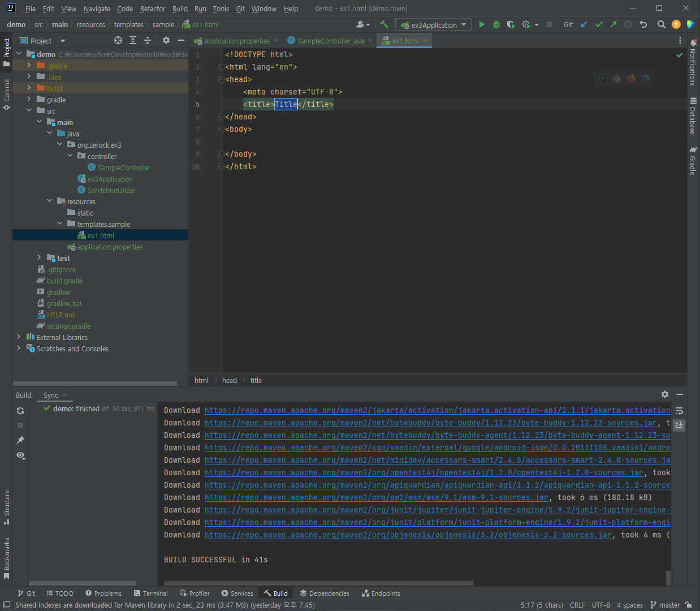700x611 pixels.
Task: Show Git history clock icon
Action: click(x=628, y=24)
